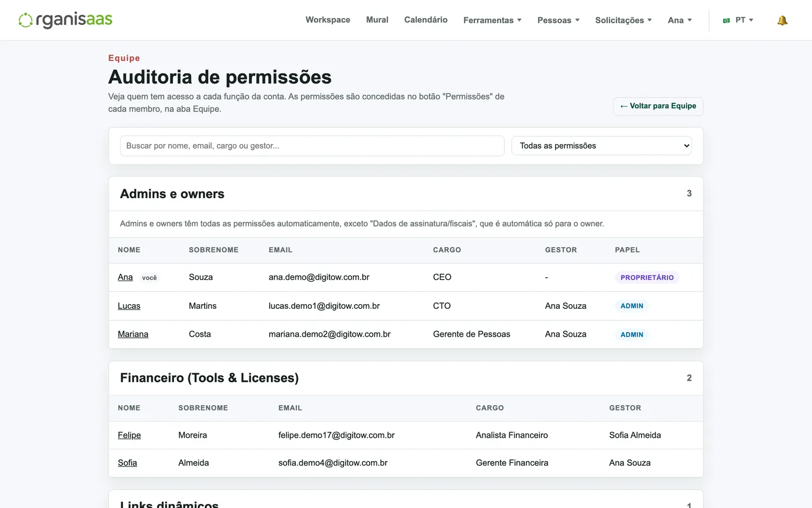Screen dimensions: 812x508
Task: Click the 'Gerente Financeira' cargo cell
Action: tap(512, 463)
